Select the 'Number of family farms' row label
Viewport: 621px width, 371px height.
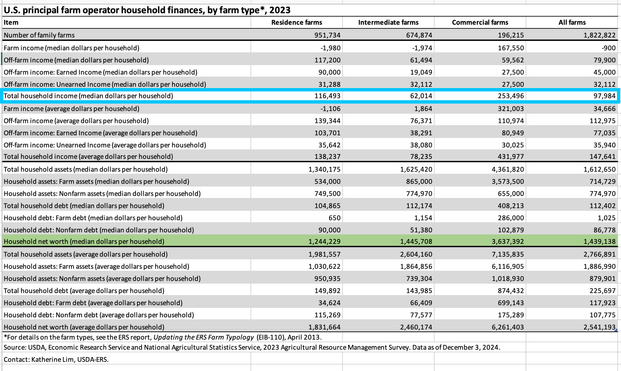coord(39,35)
